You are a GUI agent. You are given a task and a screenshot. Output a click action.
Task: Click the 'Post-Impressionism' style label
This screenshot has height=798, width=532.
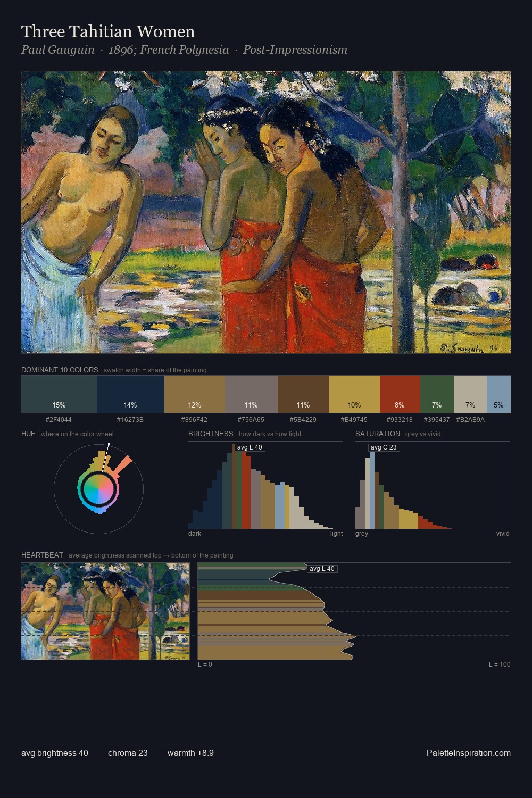coord(295,50)
